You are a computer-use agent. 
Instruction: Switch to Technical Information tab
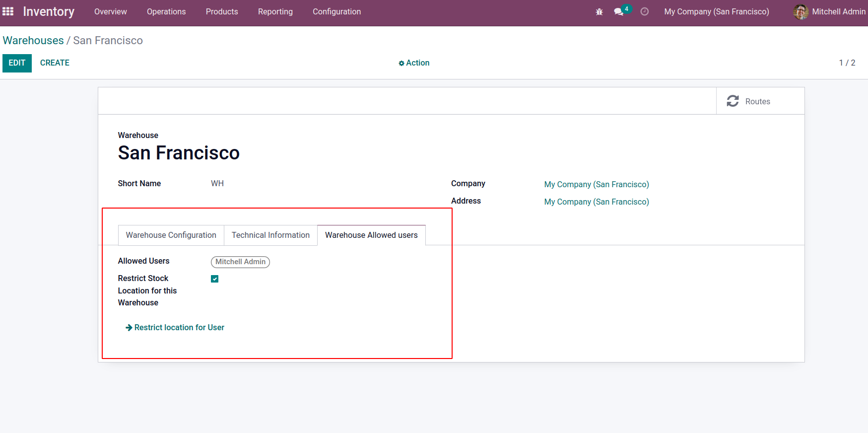click(270, 235)
